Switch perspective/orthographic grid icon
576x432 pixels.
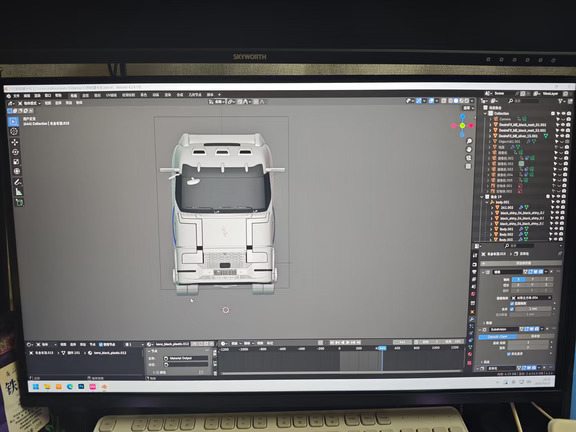point(468,166)
